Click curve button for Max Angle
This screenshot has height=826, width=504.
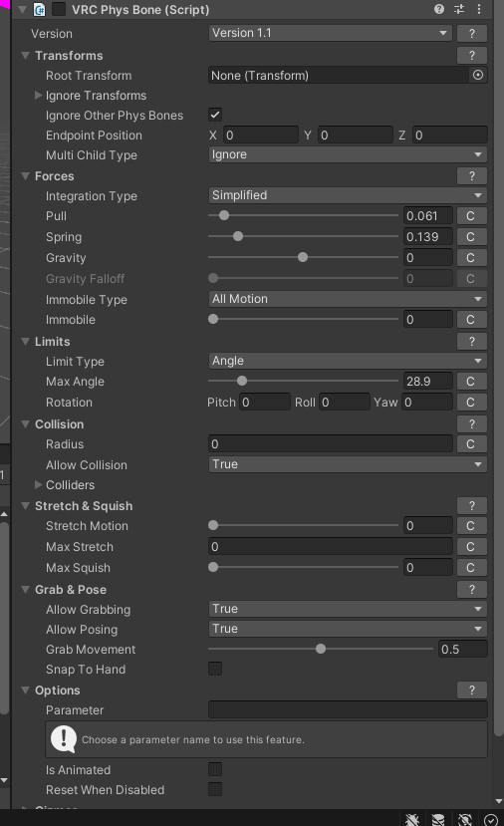click(470, 382)
